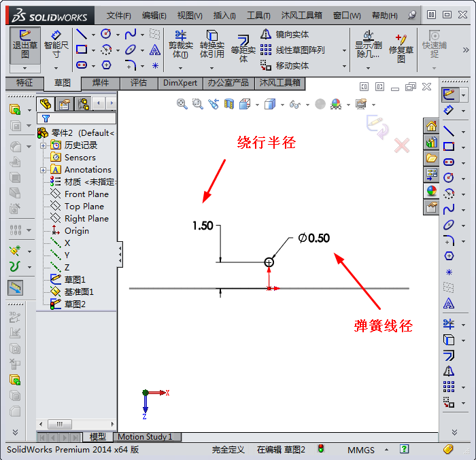Screen dimensions: 476x460
Task: Switch to the 特征 tab
Action: click(x=24, y=83)
